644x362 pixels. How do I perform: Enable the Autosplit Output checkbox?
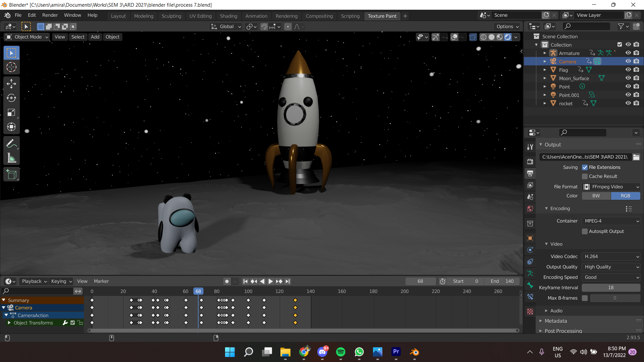tap(585, 231)
